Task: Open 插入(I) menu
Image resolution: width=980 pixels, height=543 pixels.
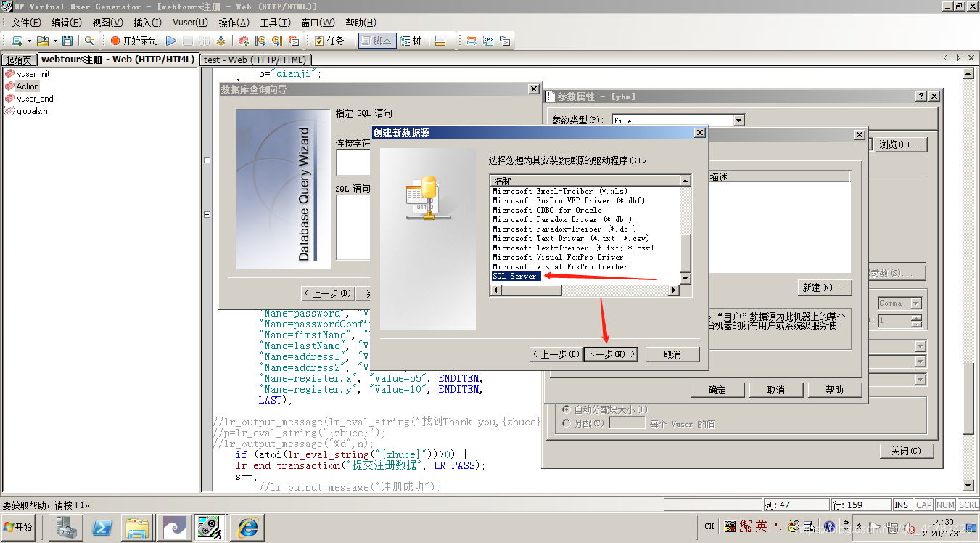Action: [147, 23]
